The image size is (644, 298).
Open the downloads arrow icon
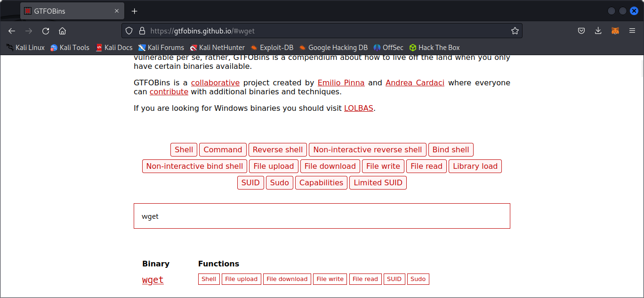tap(598, 31)
